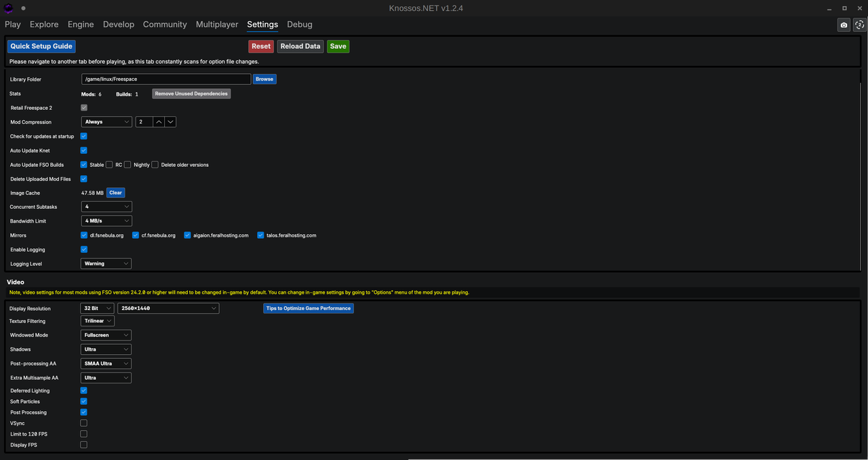Toggle the Post Processing checkbox
868x460 pixels.
click(84, 413)
